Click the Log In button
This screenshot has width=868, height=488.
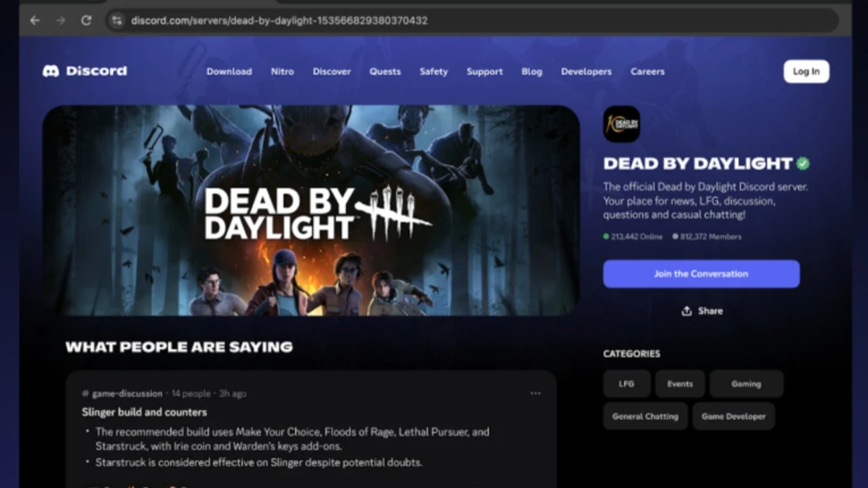pos(806,71)
